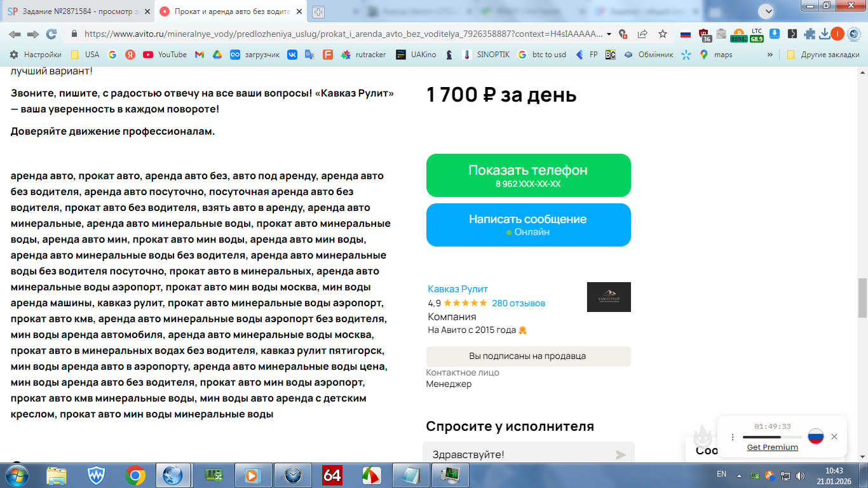Open Google Chrome from the taskbar
The height and width of the screenshot is (488, 868).
135,475
